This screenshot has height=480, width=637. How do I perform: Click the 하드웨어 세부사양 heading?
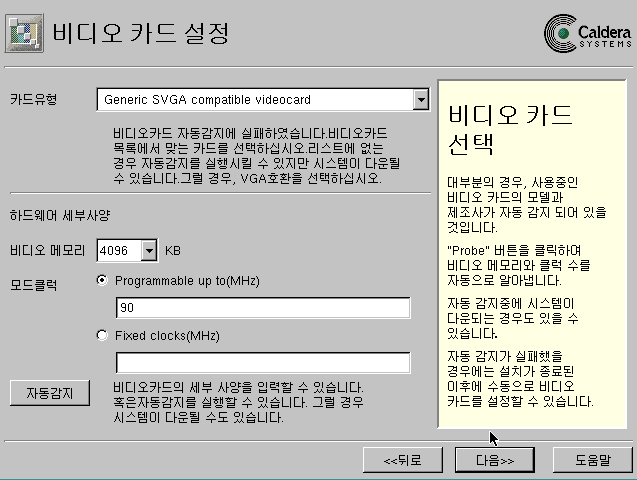pyautogui.click(x=60, y=215)
